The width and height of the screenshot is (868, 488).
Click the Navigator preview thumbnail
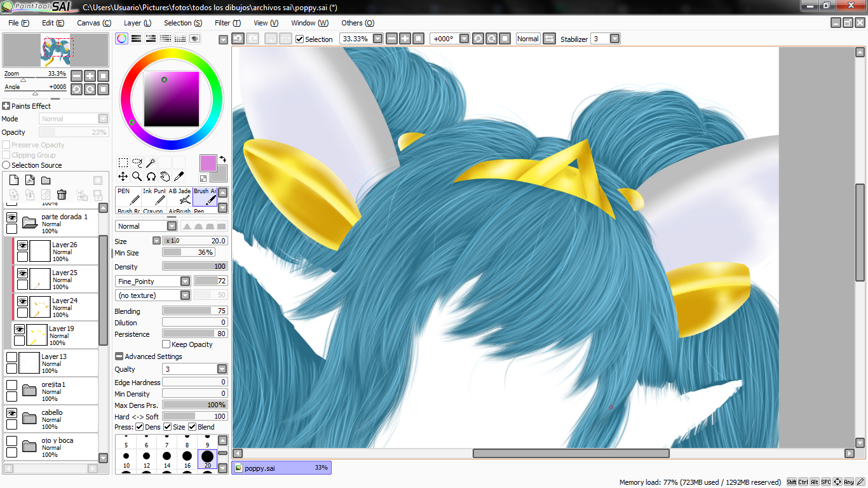[56, 51]
